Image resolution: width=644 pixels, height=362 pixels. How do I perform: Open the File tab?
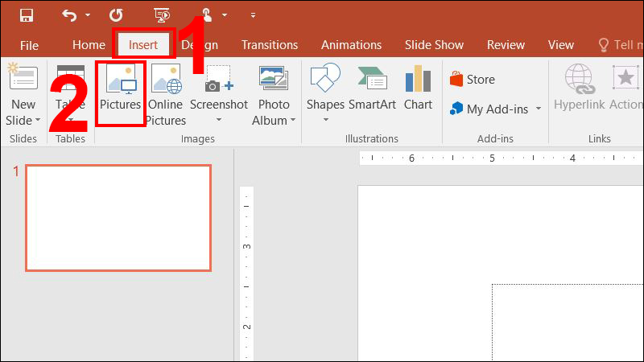[x=29, y=45]
